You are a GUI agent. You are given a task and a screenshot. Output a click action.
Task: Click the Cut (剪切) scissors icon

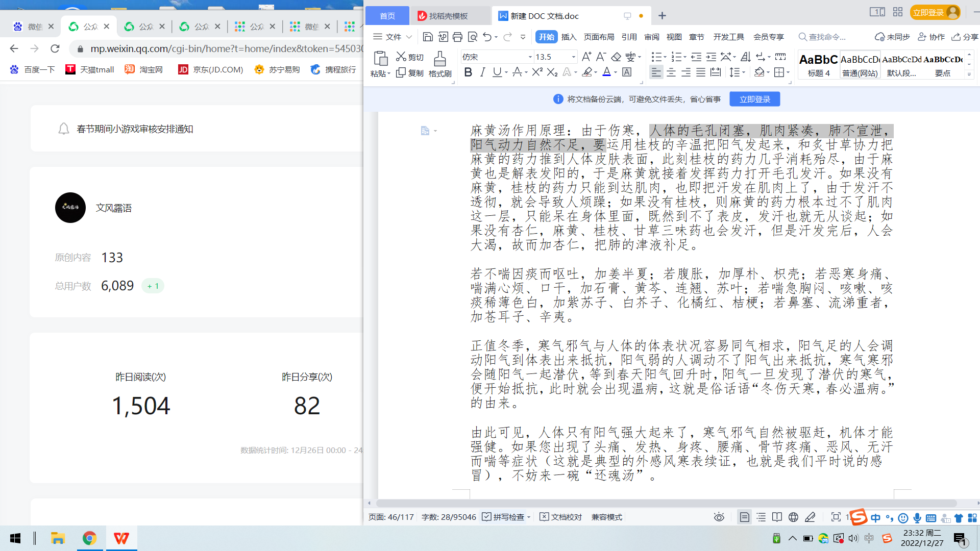click(x=401, y=57)
